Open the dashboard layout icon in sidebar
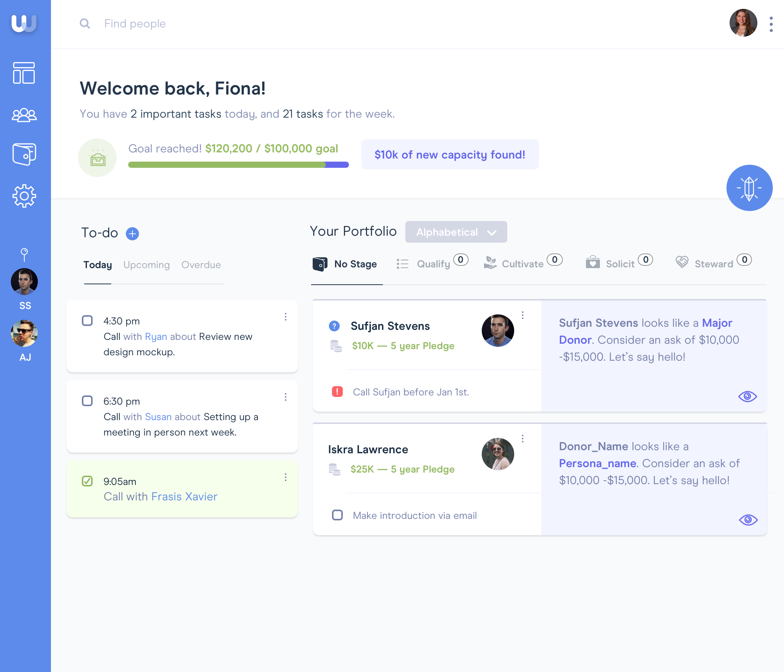Viewport: 784px width, 672px height. point(24,73)
